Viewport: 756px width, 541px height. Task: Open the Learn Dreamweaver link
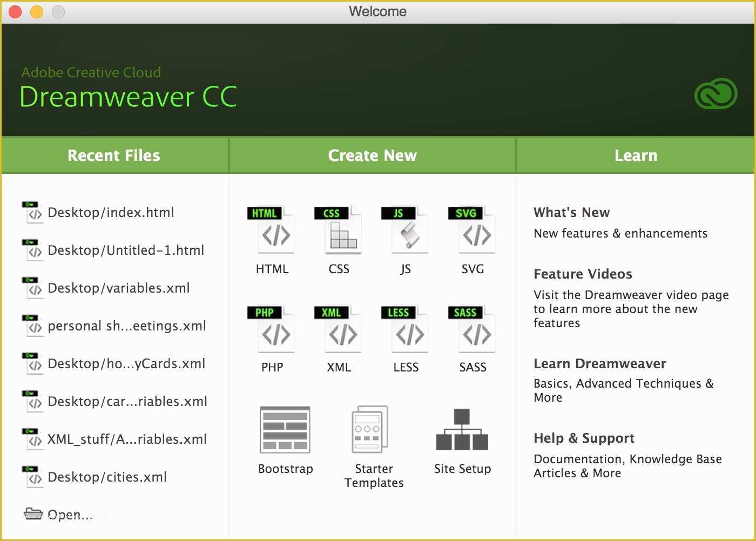[x=600, y=363]
